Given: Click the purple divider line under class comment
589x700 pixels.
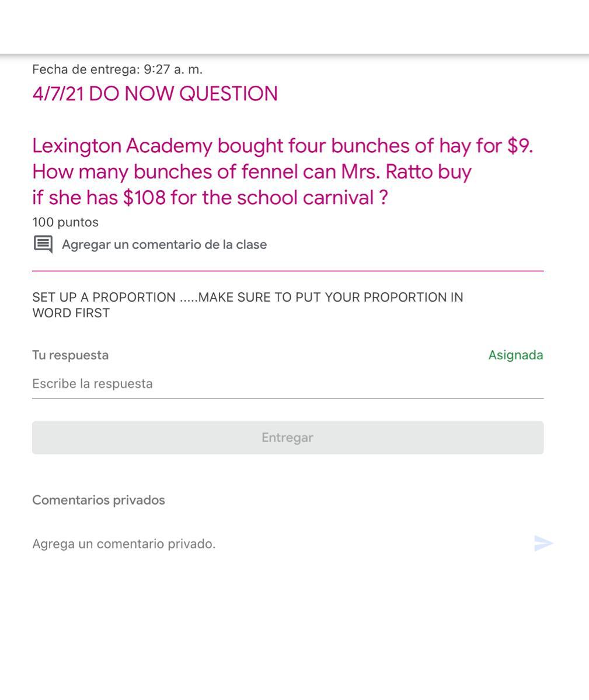Looking at the screenshot, I should tap(288, 271).
